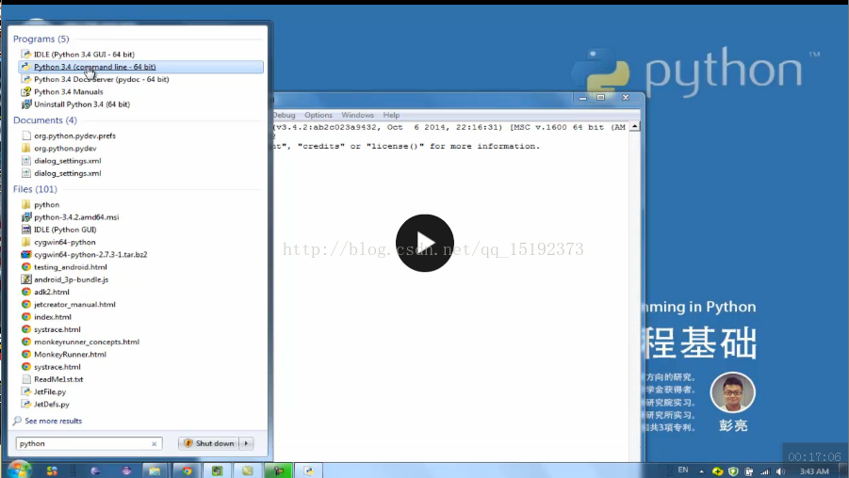Image resolution: width=849 pixels, height=478 pixels.
Task: Open Options menu in IDLE window
Action: [x=318, y=115]
